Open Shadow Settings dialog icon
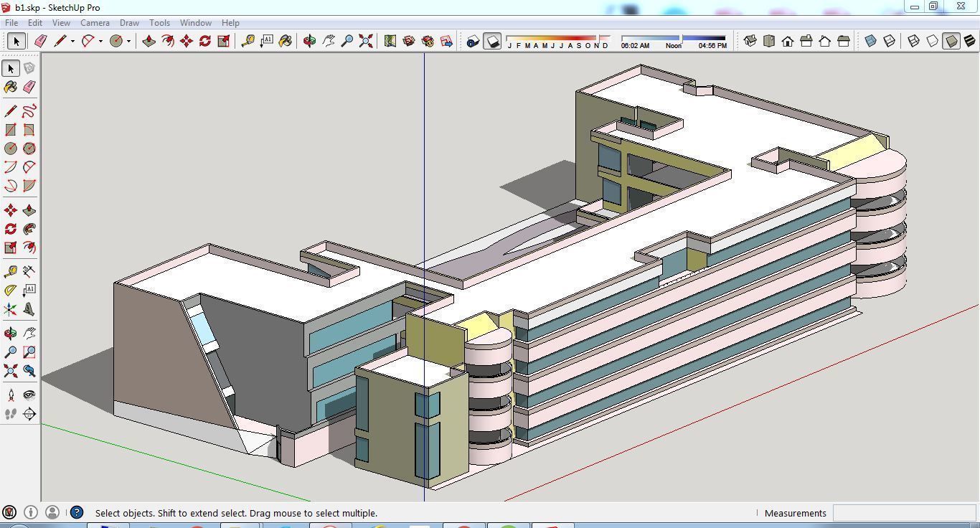The image size is (980, 528). click(x=473, y=41)
